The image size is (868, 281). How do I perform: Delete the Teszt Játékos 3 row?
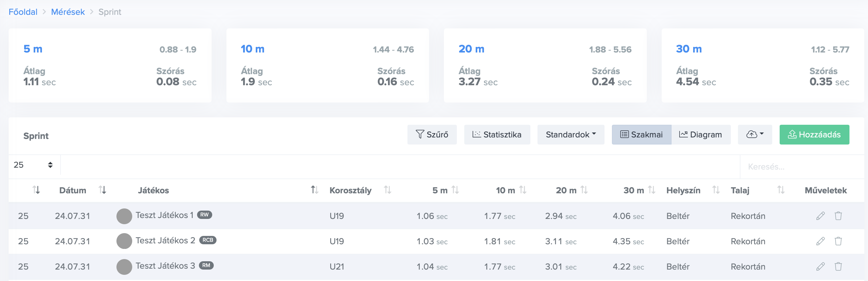(x=838, y=266)
